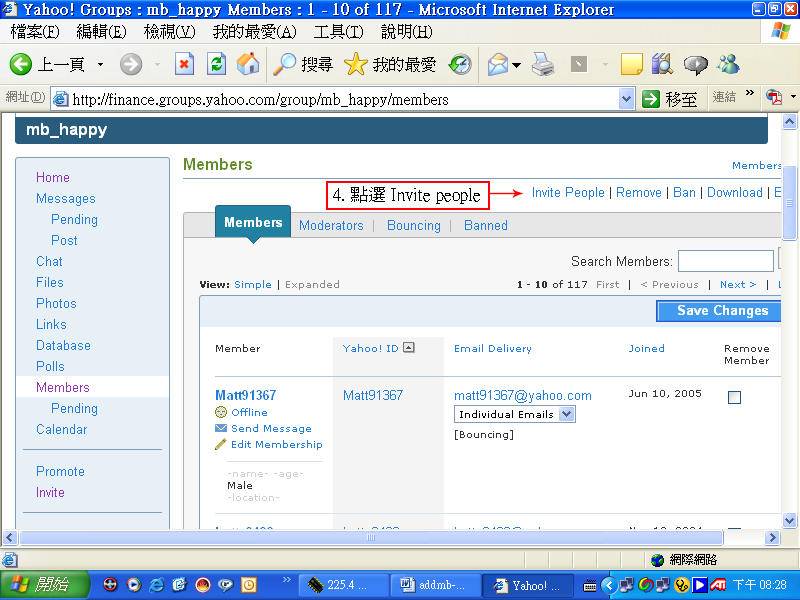
Task: Click the Invite People link
Action: (568, 192)
